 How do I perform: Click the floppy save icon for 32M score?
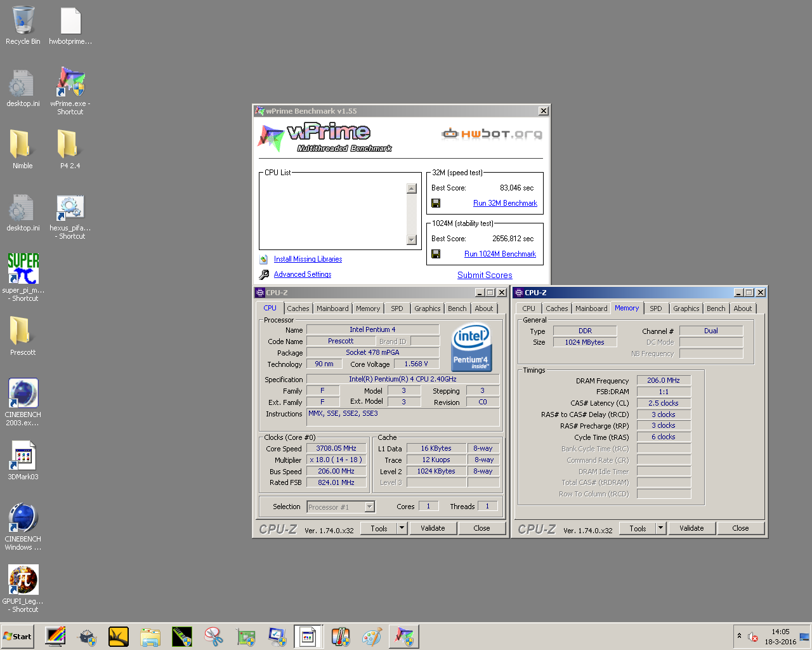(x=436, y=203)
